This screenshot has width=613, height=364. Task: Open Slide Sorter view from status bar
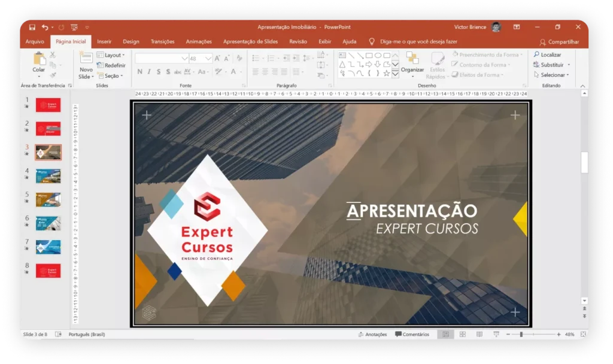[x=462, y=334]
